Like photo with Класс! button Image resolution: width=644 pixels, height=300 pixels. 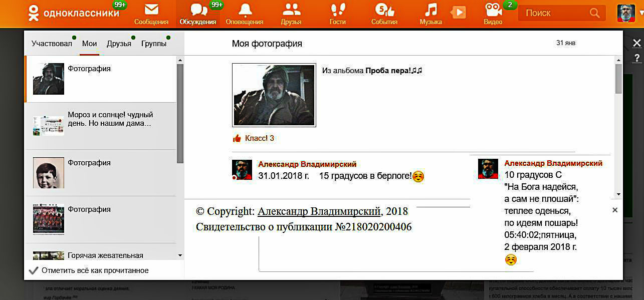click(254, 138)
